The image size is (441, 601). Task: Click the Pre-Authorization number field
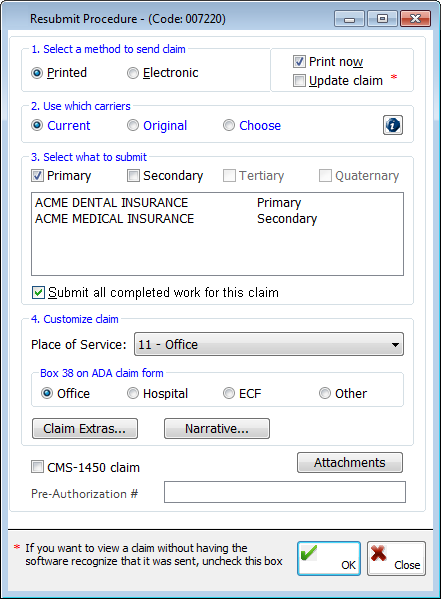pyautogui.click(x=285, y=492)
